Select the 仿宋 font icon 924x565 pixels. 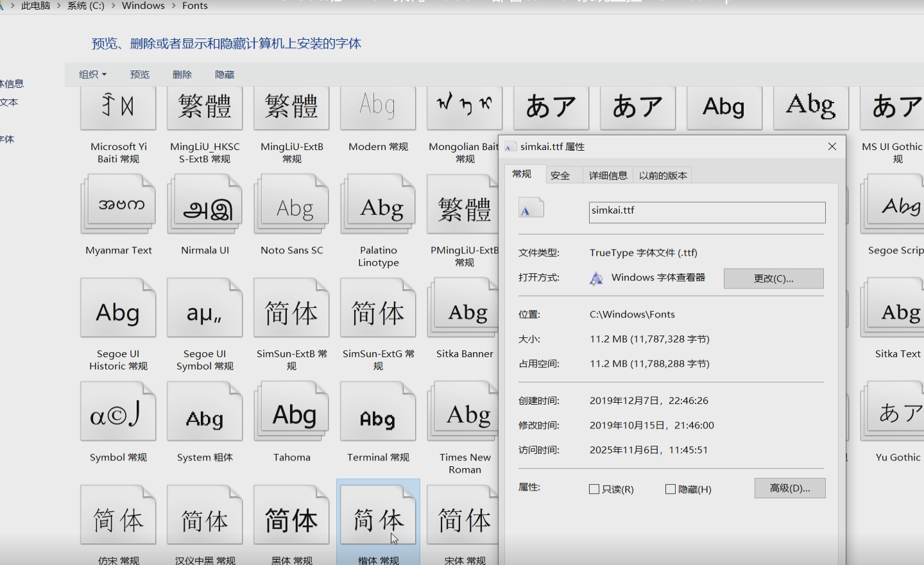click(x=118, y=515)
